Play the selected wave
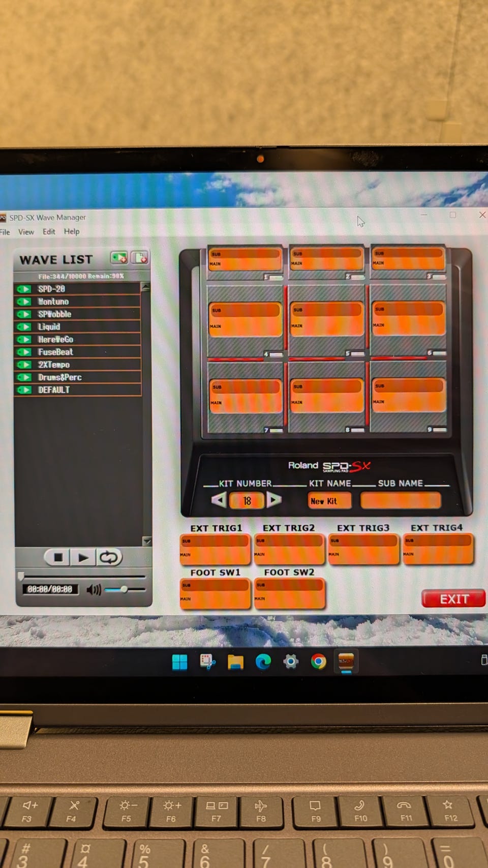 pos(83,558)
